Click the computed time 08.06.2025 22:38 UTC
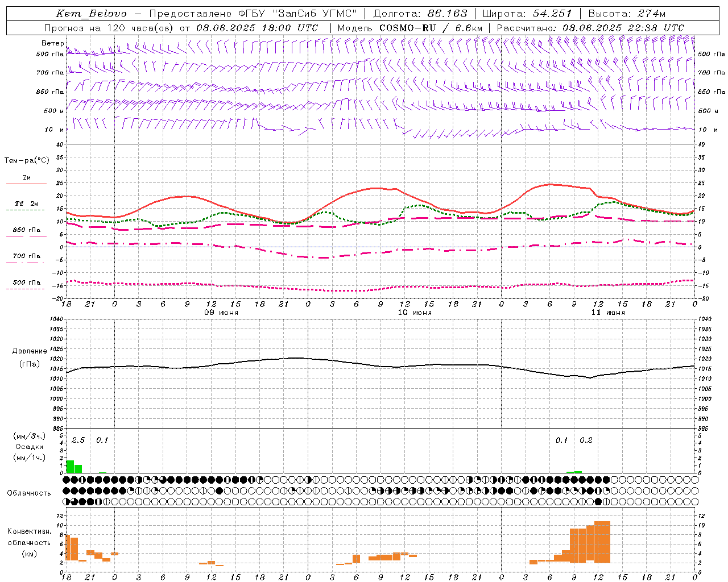Image resolution: width=728 pixels, height=582 pixels. [623, 28]
